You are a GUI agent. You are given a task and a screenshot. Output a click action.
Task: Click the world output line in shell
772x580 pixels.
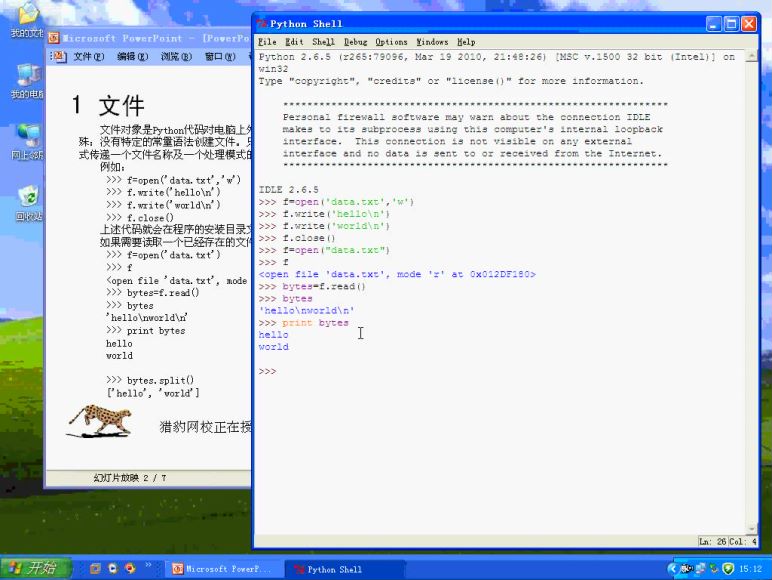coord(273,347)
